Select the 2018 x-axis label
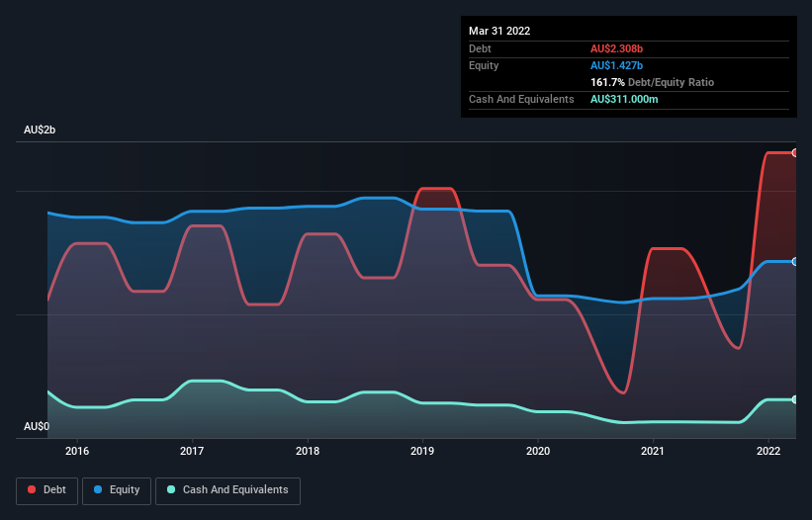 pyautogui.click(x=308, y=451)
